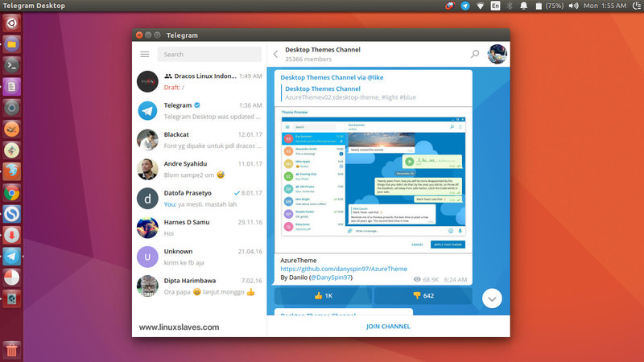The height and width of the screenshot is (362, 644).
Task: Open the Harnes D Samu conversation
Action: click(x=199, y=228)
